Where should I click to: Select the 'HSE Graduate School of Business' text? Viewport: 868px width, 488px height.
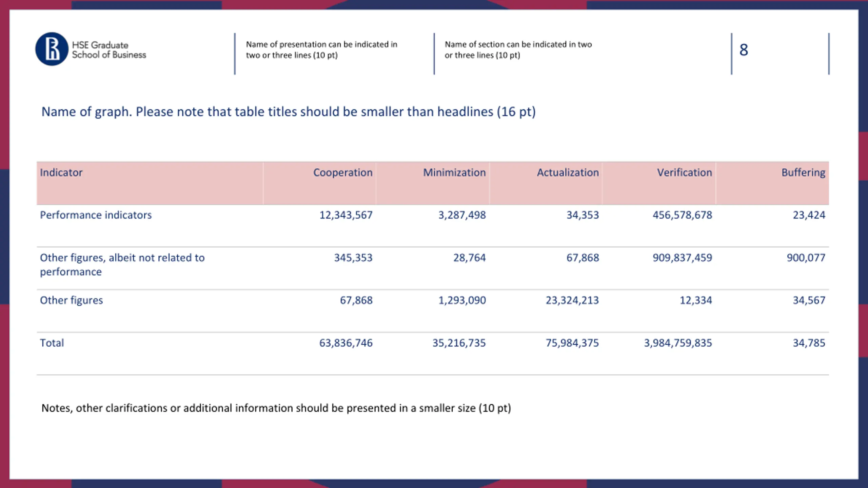[x=109, y=50]
